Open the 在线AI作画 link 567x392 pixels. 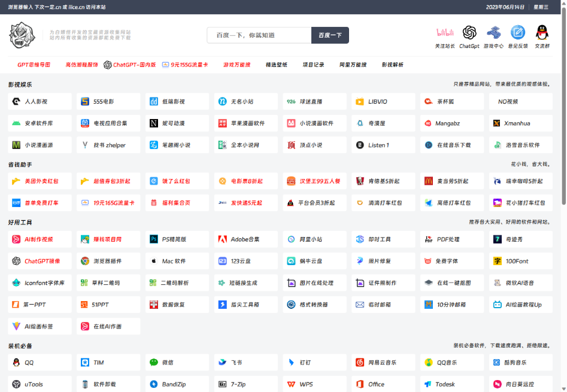pos(108,326)
